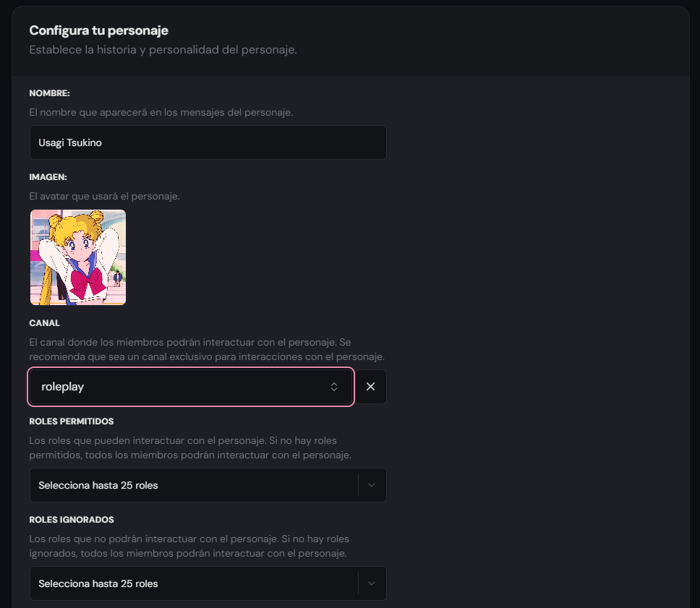
Task: Click the NOMBRE field label
Action: (50, 93)
